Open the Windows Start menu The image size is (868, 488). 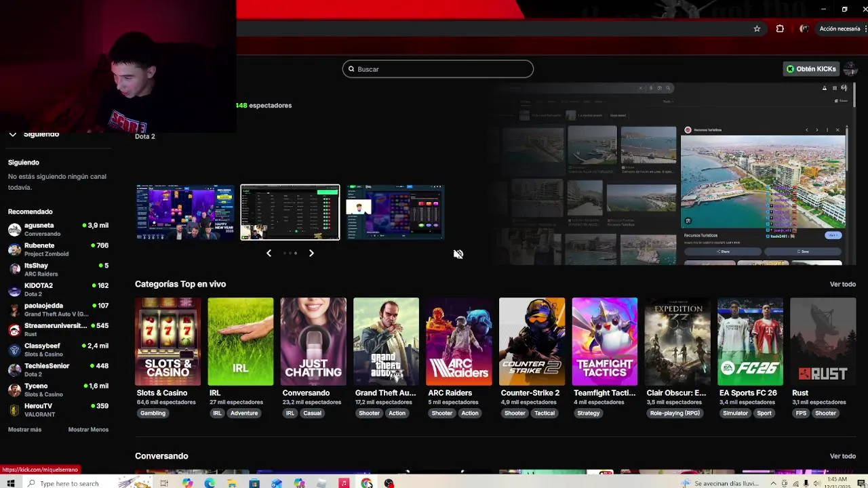click(x=10, y=483)
